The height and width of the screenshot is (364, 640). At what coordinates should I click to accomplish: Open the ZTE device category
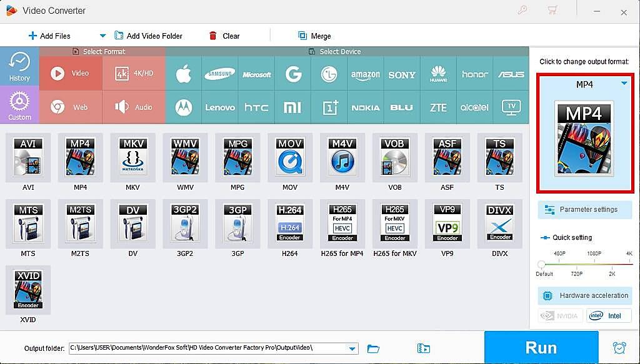(x=438, y=107)
